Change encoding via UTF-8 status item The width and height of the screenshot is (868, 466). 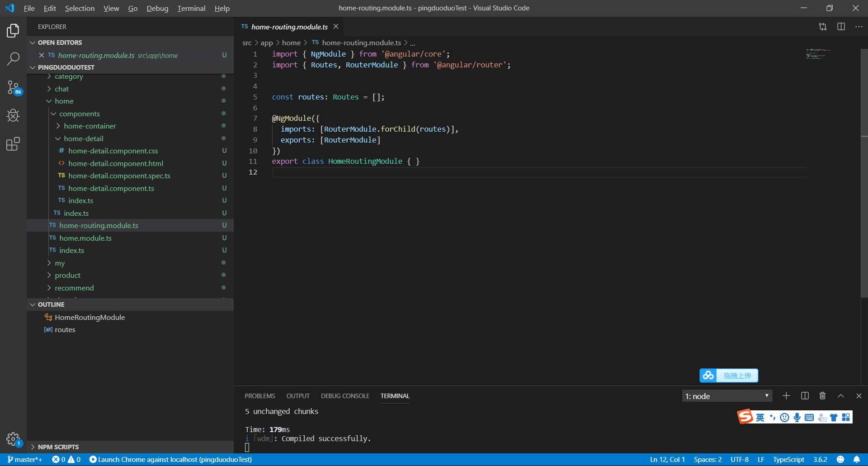pos(740,459)
